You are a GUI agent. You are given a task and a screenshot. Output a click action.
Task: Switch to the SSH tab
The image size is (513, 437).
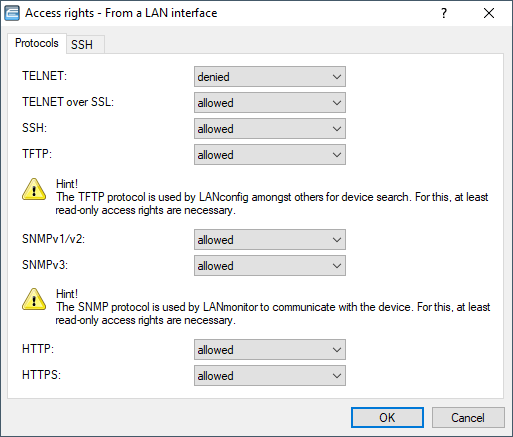(82, 44)
